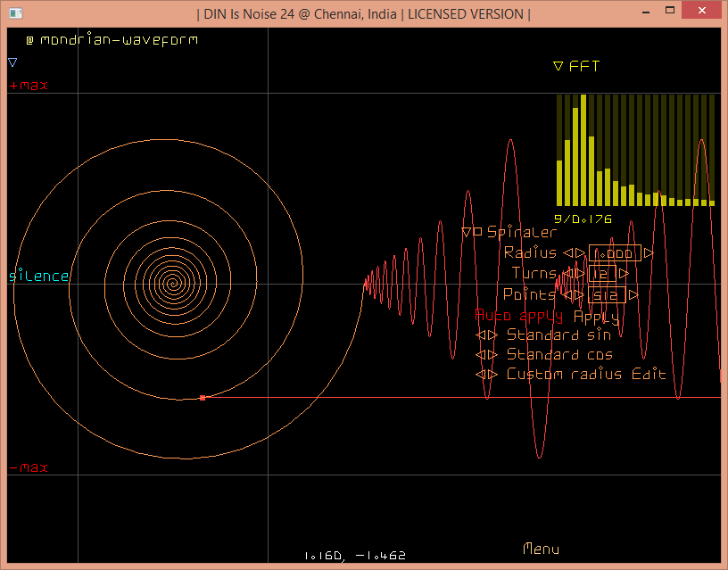The width and height of the screenshot is (728, 570).
Task: Click the Radius value field
Action: 615,253
